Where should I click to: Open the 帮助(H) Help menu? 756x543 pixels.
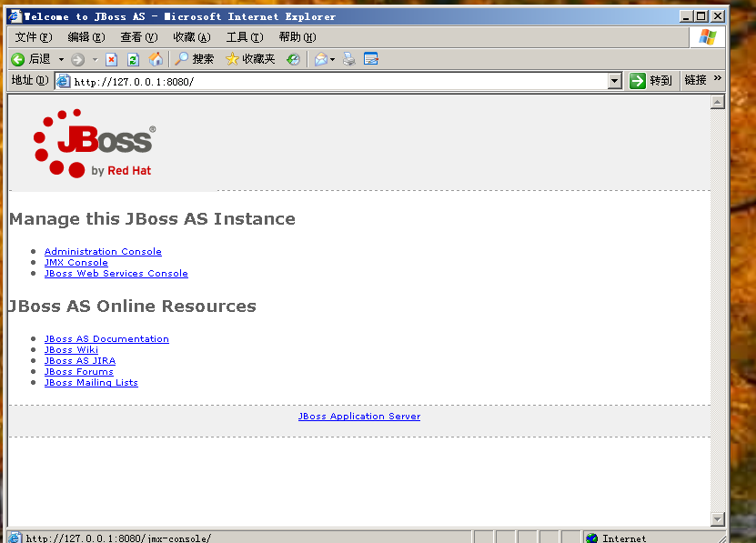coord(297,37)
